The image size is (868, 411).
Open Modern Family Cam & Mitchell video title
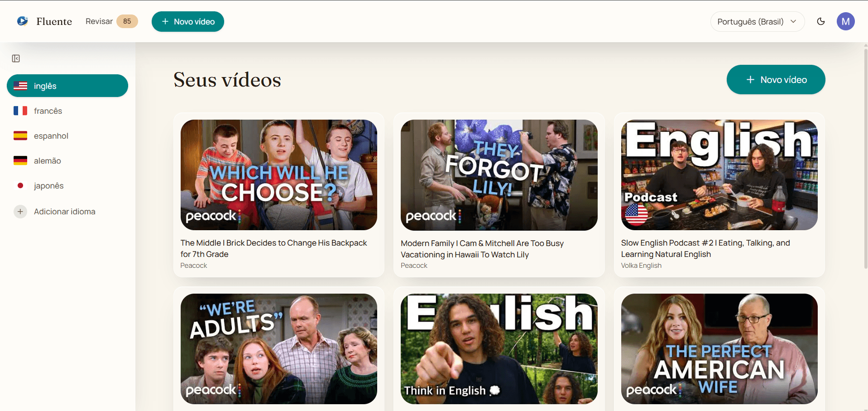(x=482, y=249)
